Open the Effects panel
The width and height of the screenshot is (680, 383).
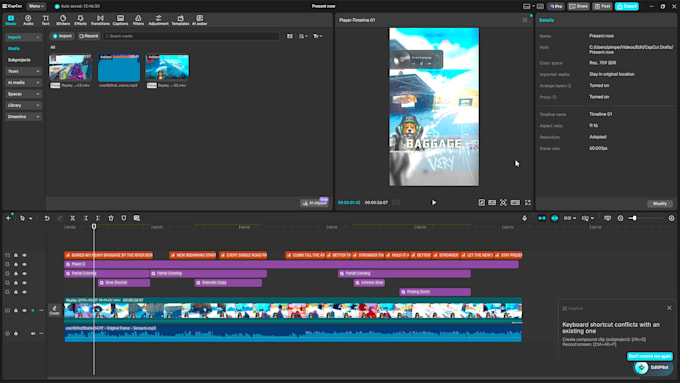[80, 20]
